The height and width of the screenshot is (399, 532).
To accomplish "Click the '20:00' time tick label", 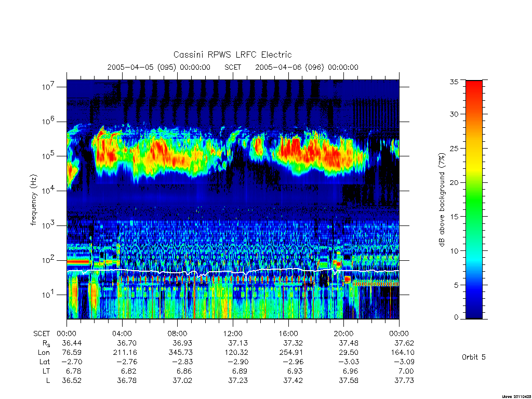I will (x=344, y=334).
